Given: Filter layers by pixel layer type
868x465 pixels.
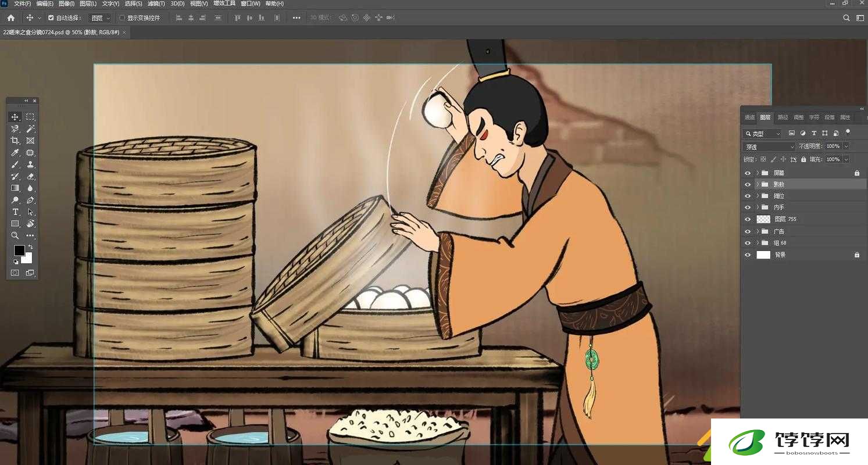Looking at the screenshot, I should pyautogui.click(x=791, y=133).
